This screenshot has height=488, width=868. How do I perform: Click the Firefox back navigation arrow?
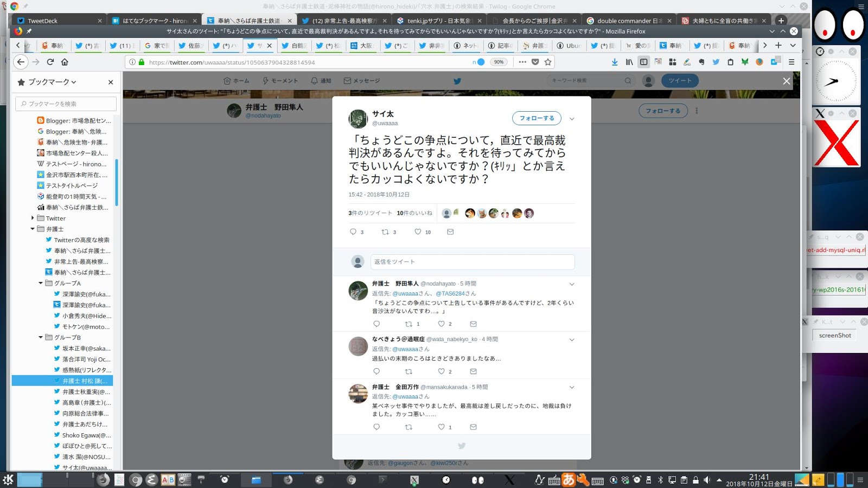point(21,62)
